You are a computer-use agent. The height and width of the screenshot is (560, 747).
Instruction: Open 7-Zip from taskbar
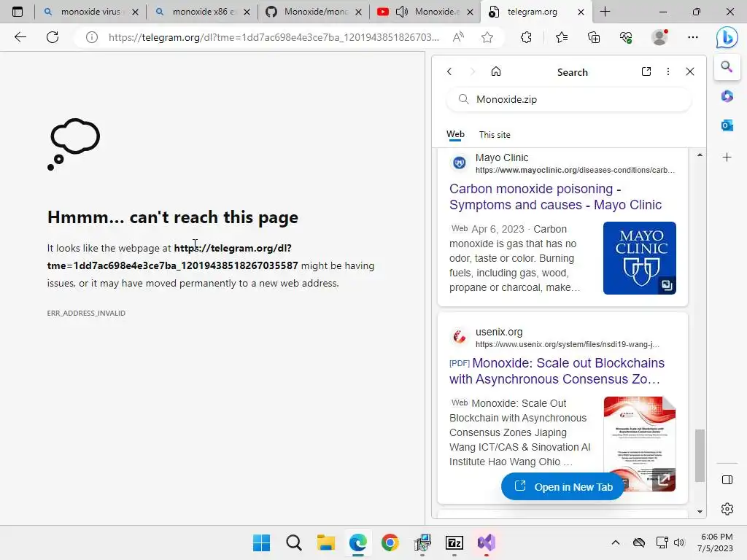click(454, 542)
